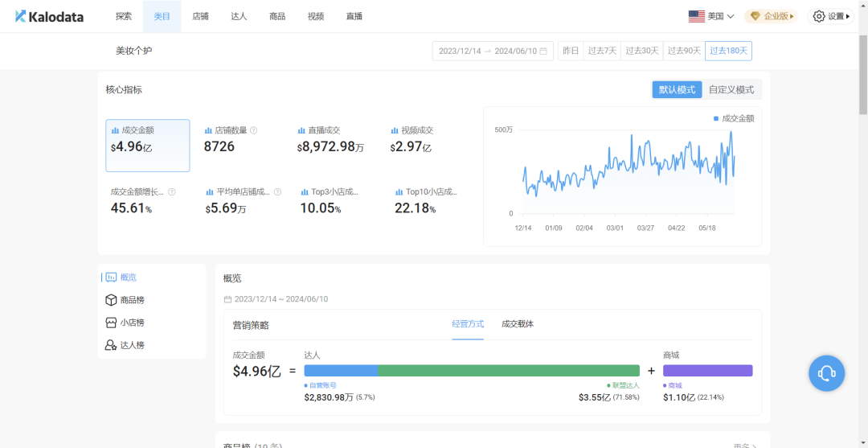Click the 成交金额 chart legend marker
The height and width of the screenshot is (448, 868).
(x=716, y=118)
